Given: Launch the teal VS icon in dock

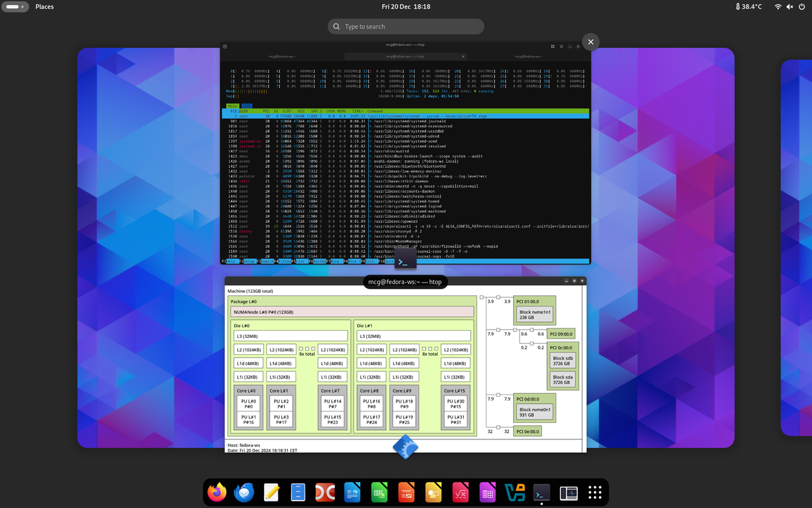Looking at the screenshot, I should click(514, 492).
